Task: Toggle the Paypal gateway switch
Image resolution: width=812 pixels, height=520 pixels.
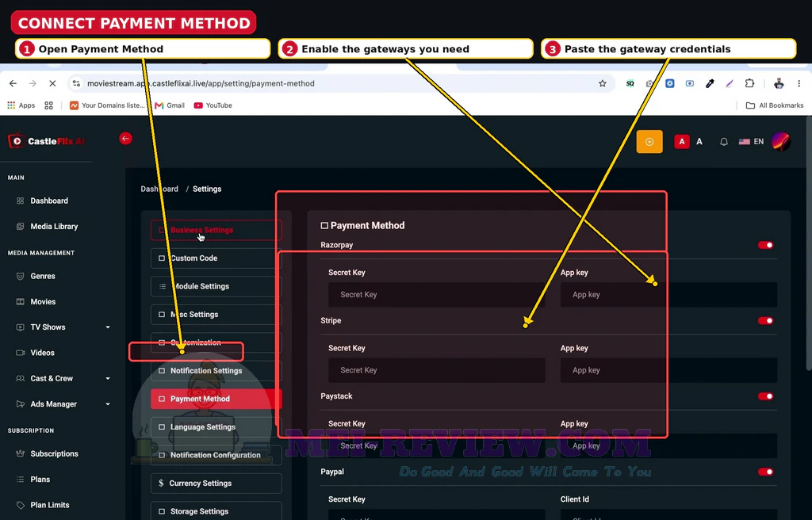Action: coord(766,472)
